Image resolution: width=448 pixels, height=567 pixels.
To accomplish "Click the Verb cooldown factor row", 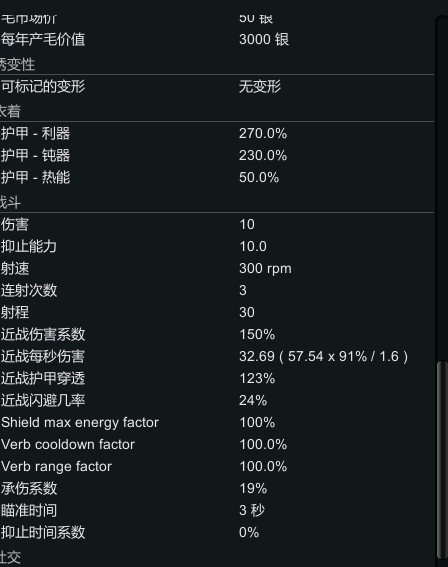I will coord(217,444).
